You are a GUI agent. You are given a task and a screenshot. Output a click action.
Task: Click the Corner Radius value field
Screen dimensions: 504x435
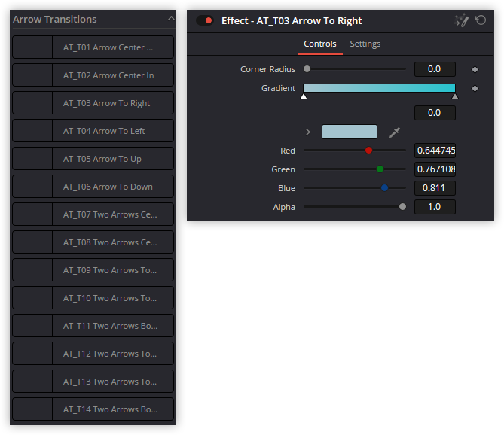coord(435,69)
